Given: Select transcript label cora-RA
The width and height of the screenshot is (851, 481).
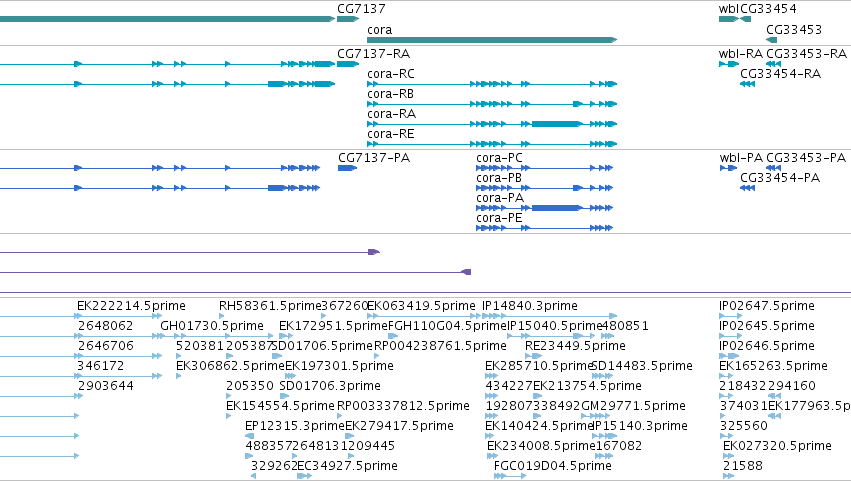Looking at the screenshot, I should tap(391, 114).
